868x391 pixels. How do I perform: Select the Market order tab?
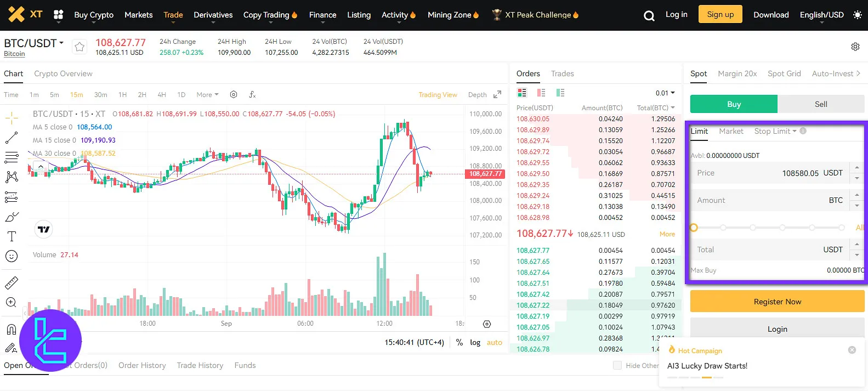click(x=731, y=131)
